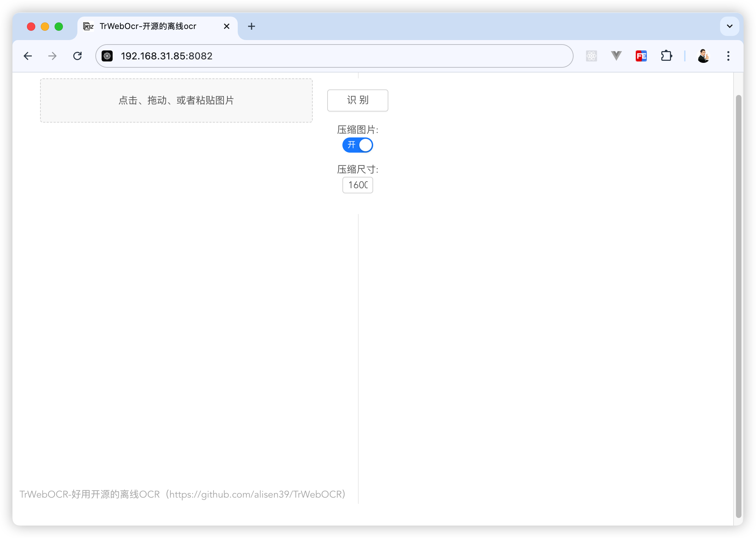Viewport: 756px width, 538px height.
Task: Open the React Developer Tools extension
Action: click(x=592, y=56)
